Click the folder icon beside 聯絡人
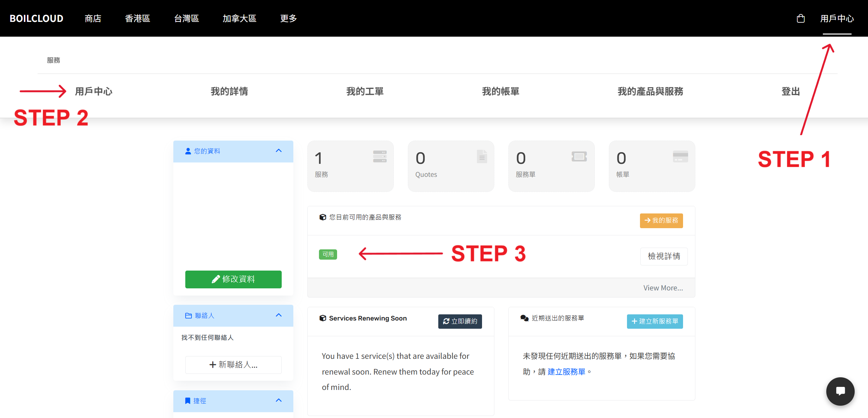The height and width of the screenshot is (418, 868). (188, 315)
